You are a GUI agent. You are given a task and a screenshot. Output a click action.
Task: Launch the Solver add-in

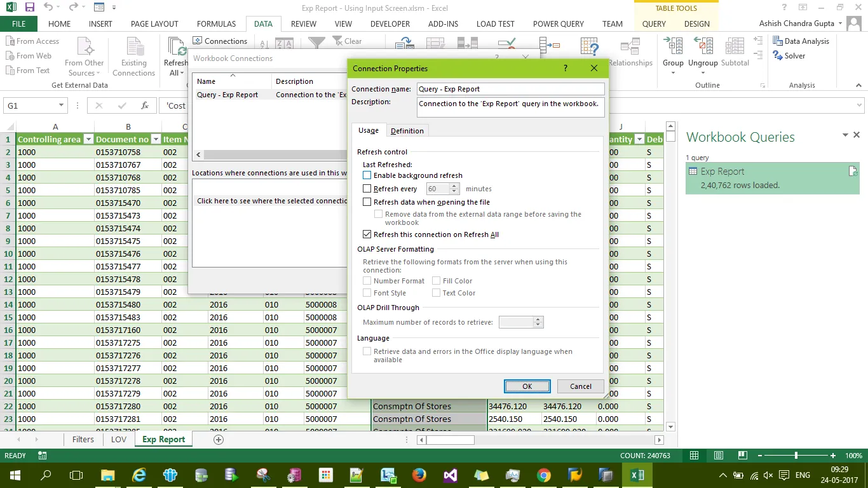click(x=789, y=56)
